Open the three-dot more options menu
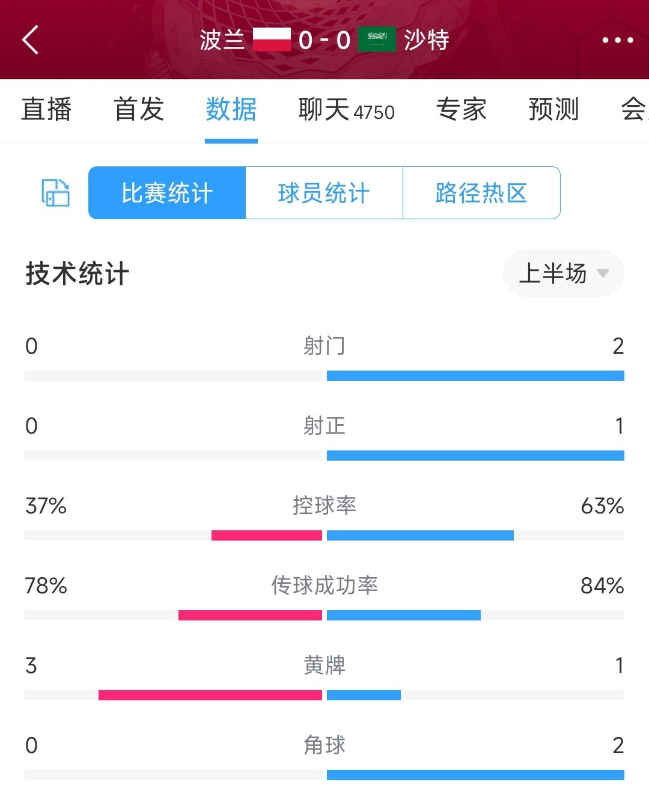The height and width of the screenshot is (812, 649). click(617, 40)
